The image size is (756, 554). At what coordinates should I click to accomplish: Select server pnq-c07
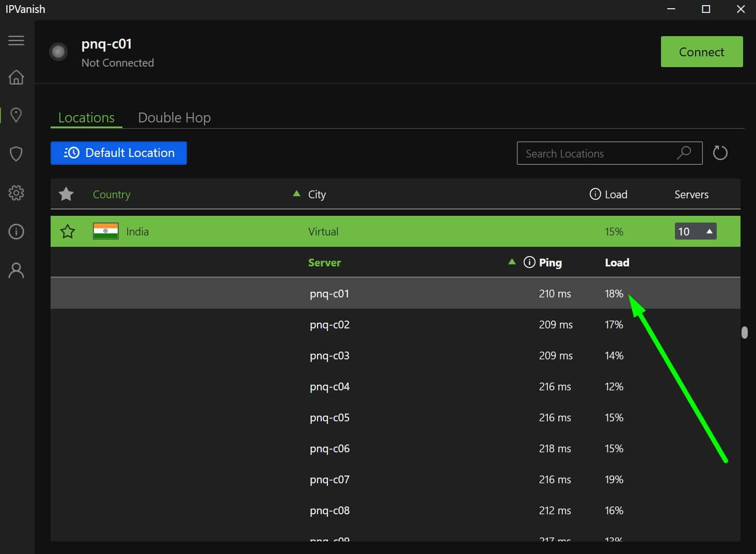[396, 479]
